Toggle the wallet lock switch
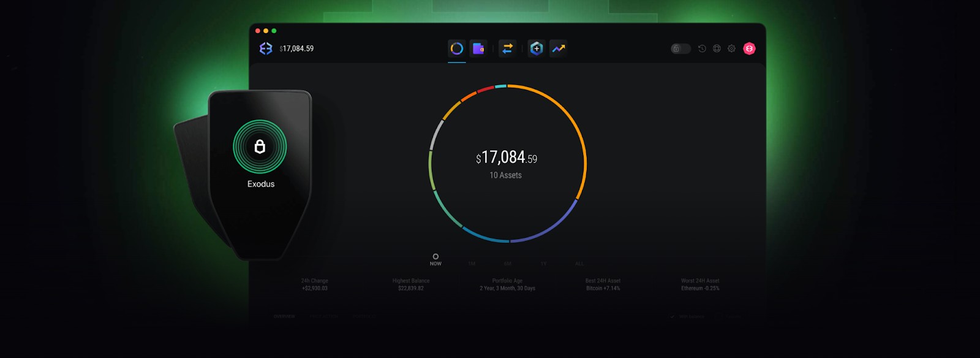 point(680,48)
